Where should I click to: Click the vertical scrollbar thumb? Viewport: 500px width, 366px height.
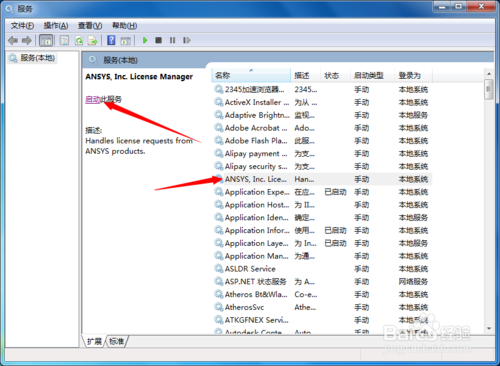[489, 89]
